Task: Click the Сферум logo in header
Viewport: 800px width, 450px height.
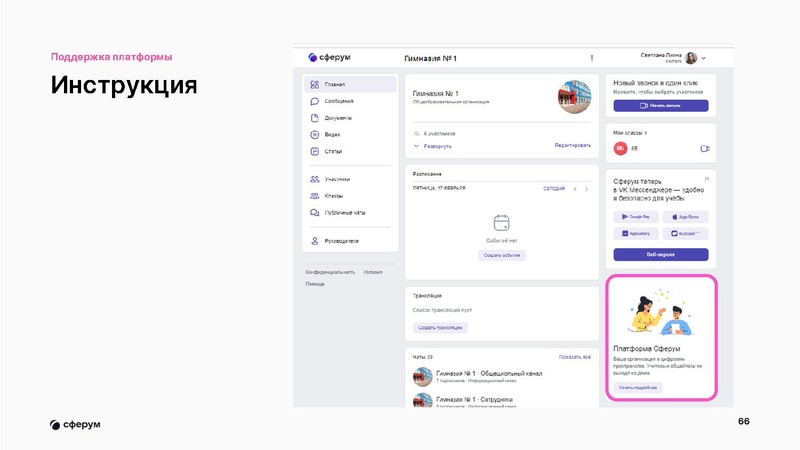Action: [330, 58]
